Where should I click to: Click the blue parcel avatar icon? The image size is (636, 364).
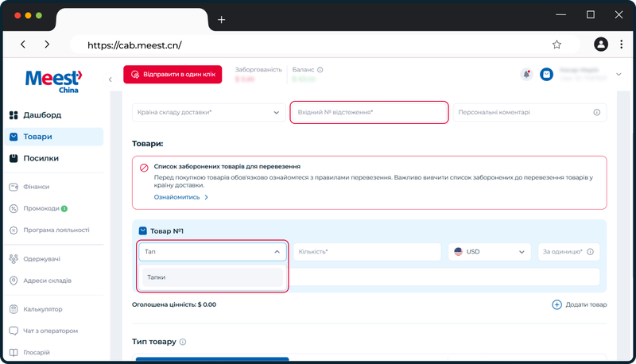coord(546,74)
